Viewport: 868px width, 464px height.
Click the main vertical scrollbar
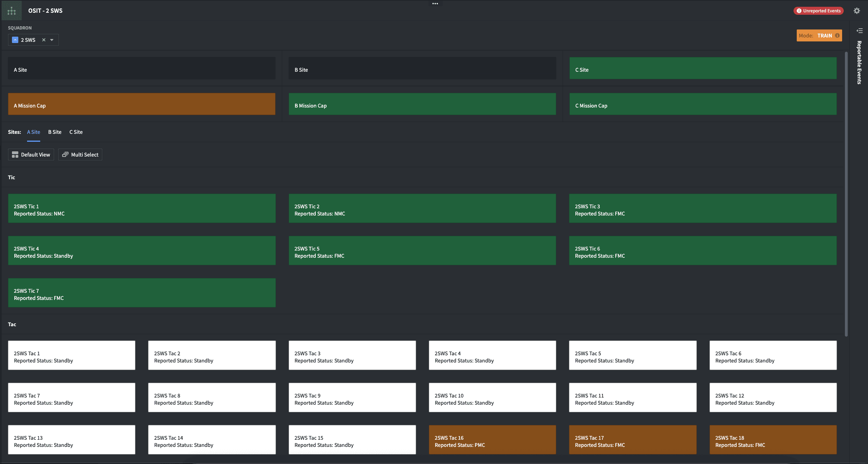click(x=846, y=194)
